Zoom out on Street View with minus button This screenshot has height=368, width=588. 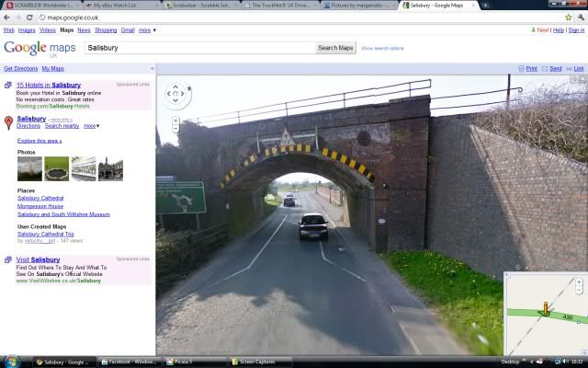pos(175,129)
